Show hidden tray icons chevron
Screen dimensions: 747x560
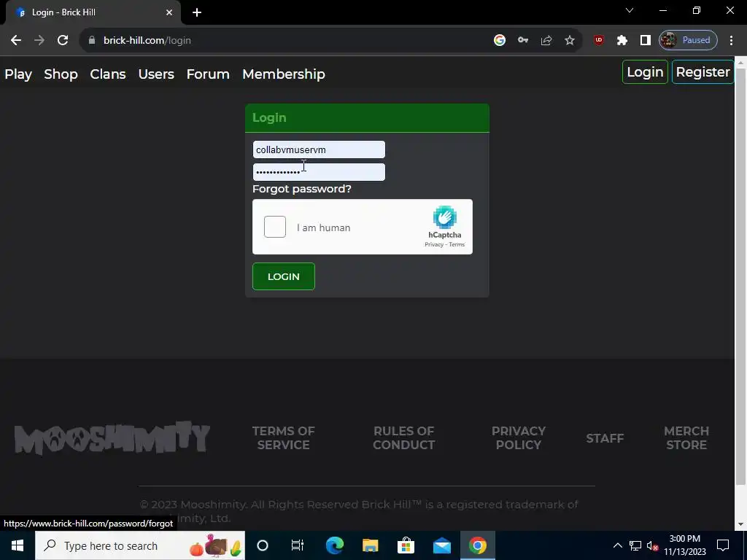pos(617,545)
